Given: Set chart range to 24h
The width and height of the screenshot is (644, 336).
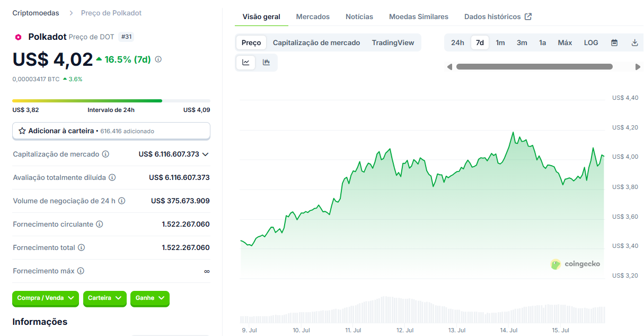Looking at the screenshot, I should tap(457, 42).
